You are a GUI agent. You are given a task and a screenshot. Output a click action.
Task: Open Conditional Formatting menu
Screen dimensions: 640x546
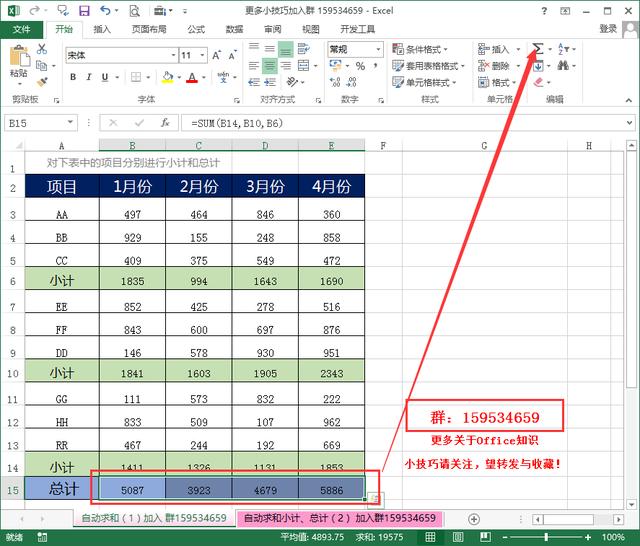420,49
